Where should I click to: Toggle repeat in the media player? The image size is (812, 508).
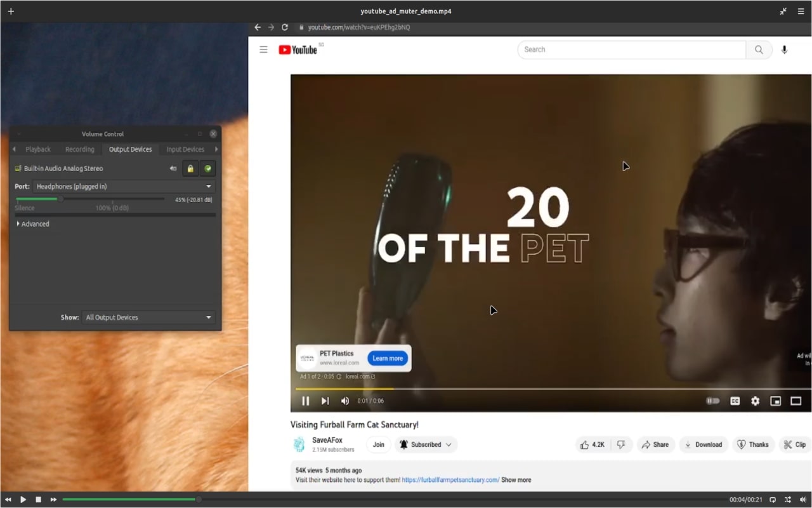tap(773, 500)
